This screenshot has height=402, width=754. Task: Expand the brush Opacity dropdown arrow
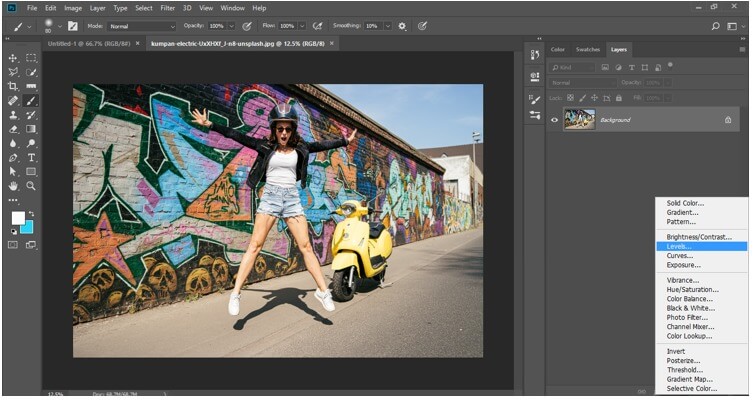pos(231,26)
